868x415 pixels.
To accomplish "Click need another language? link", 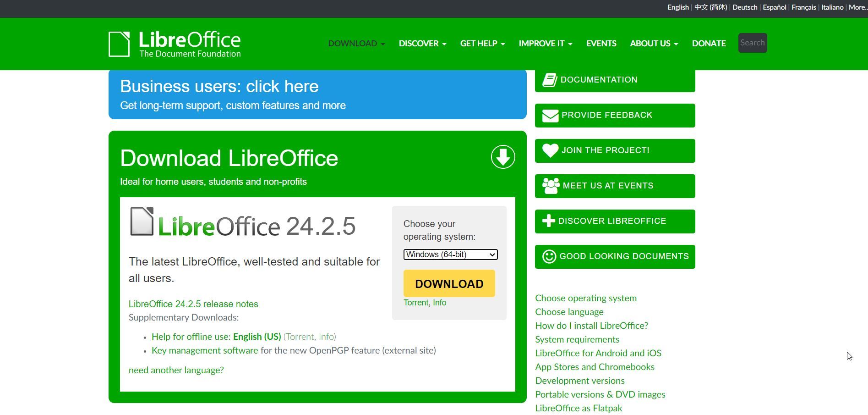I will (176, 370).
